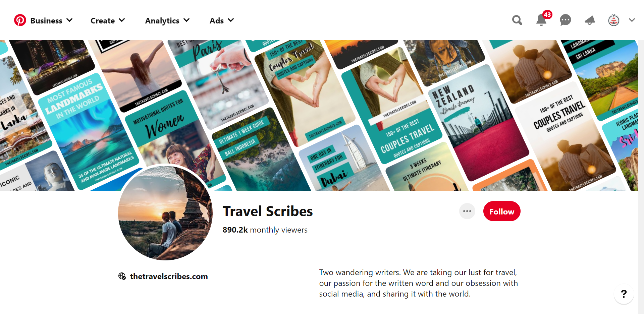Open the question mark help button
The height and width of the screenshot is (314, 644).
point(624,294)
